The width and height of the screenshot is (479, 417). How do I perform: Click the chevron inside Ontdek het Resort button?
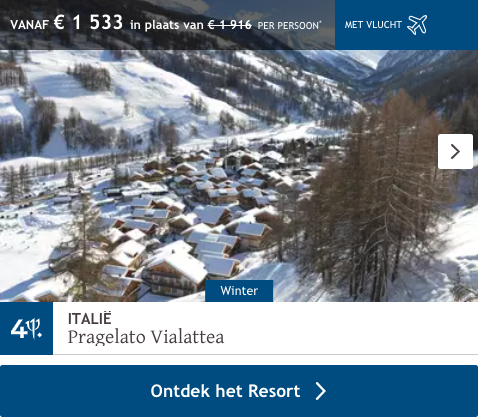pyautogui.click(x=320, y=391)
